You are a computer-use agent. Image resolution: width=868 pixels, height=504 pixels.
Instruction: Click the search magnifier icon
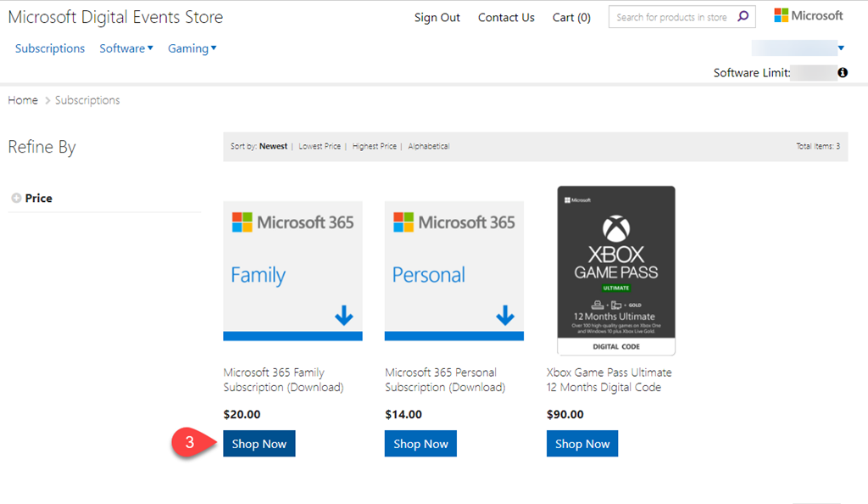pyautogui.click(x=743, y=17)
